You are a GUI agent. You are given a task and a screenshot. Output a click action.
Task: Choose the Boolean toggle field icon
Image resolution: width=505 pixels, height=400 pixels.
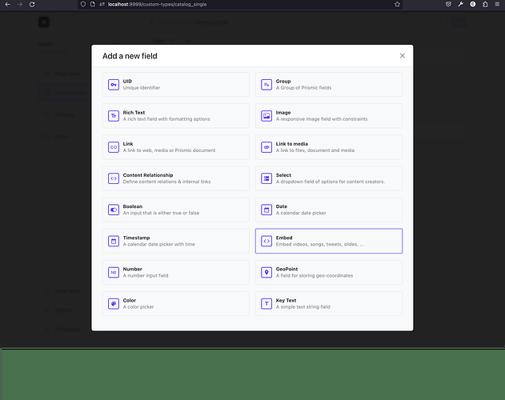113,210
